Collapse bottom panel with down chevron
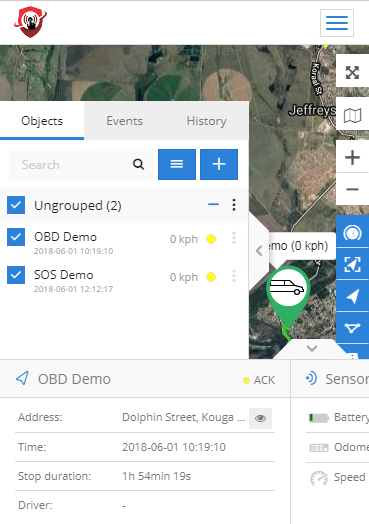The height and width of the screenshot is (524, 369). (312, 349)
